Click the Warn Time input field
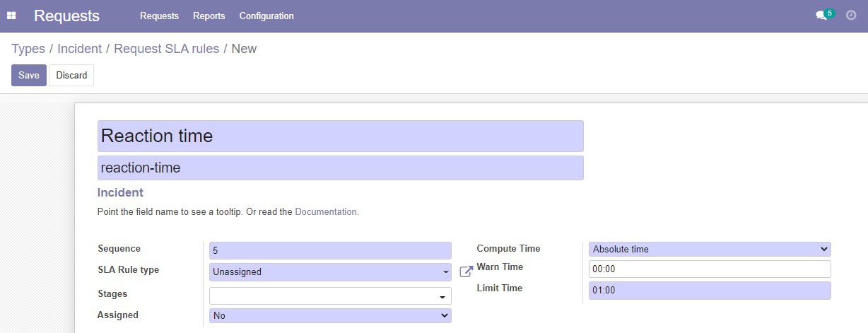The height and width of the screenshot is (333, 868). (x=710, y=269)
